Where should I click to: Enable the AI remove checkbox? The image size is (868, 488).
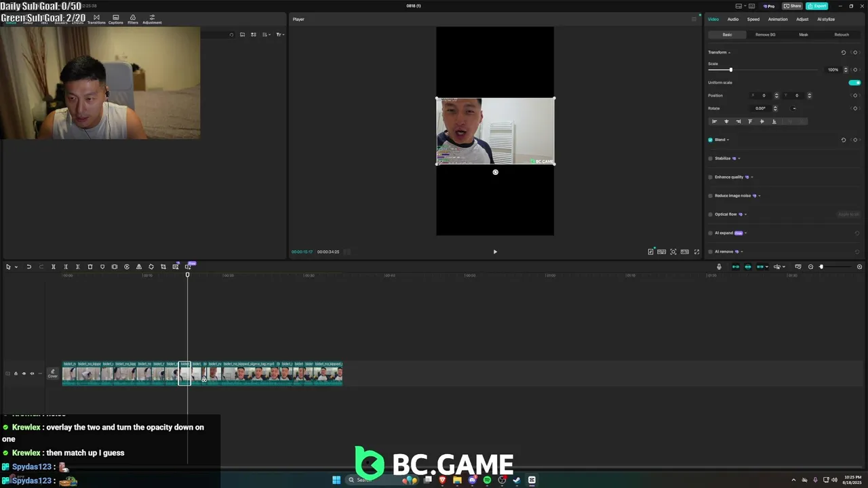711,252
